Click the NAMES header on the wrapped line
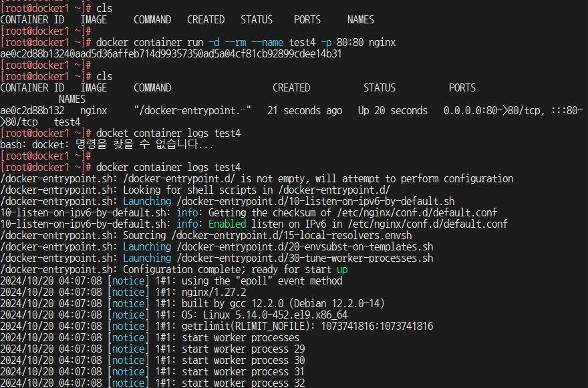This screenshot has width=588, height=388. coord(72,100)
